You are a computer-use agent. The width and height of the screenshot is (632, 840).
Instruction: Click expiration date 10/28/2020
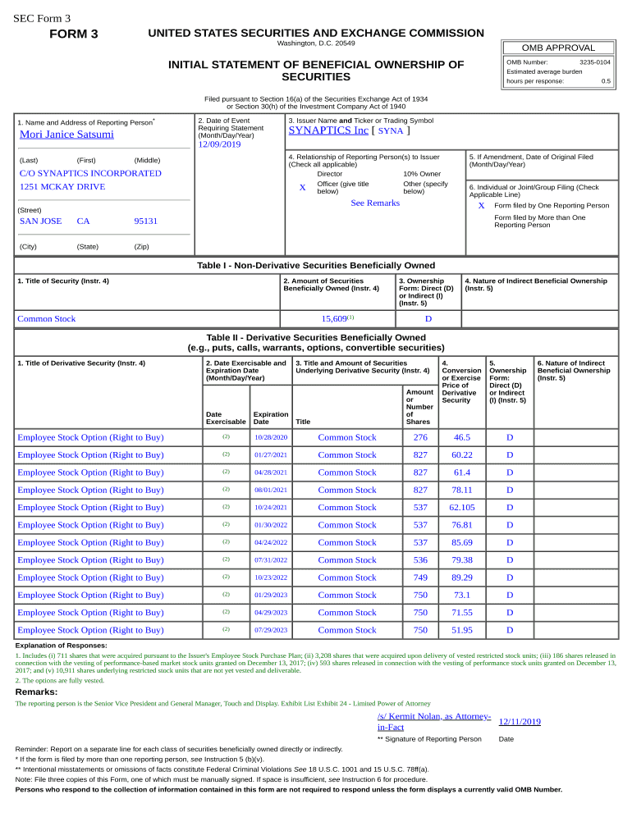coord(271,437)
